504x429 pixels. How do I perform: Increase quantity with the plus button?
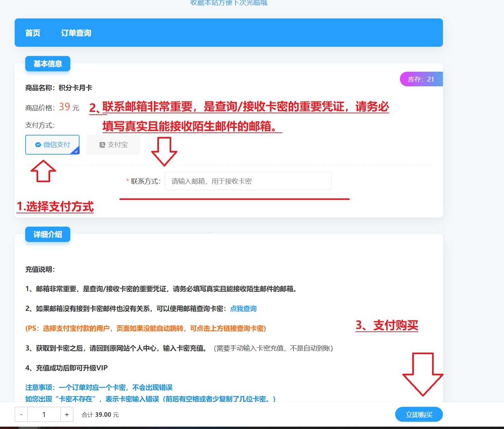[x=67, y=415]
